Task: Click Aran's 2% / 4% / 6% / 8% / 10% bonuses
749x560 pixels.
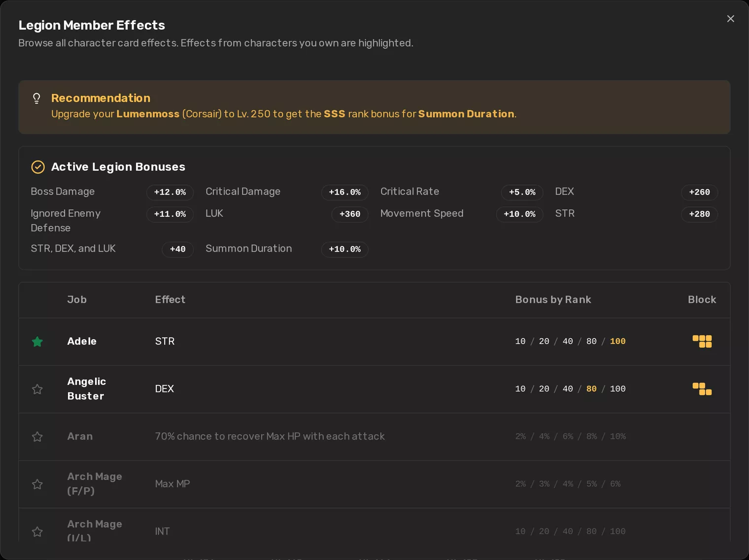Action: (571, 436)
